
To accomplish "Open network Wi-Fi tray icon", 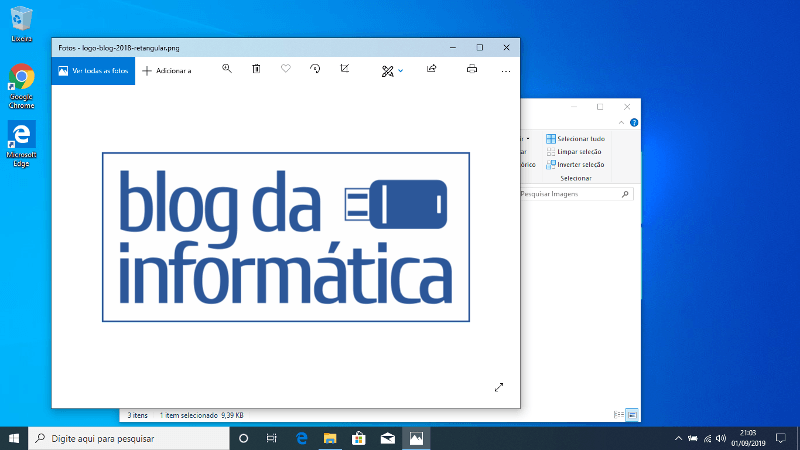I will coord(707,438).
